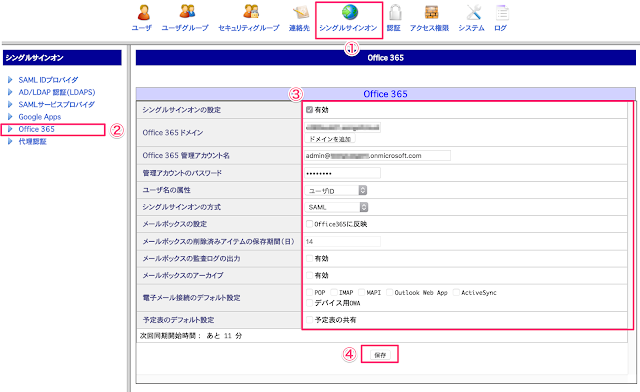Open the セキュリティグループ icon
The height and width of the screenshot is (392, 640).
tap(251, 11)
